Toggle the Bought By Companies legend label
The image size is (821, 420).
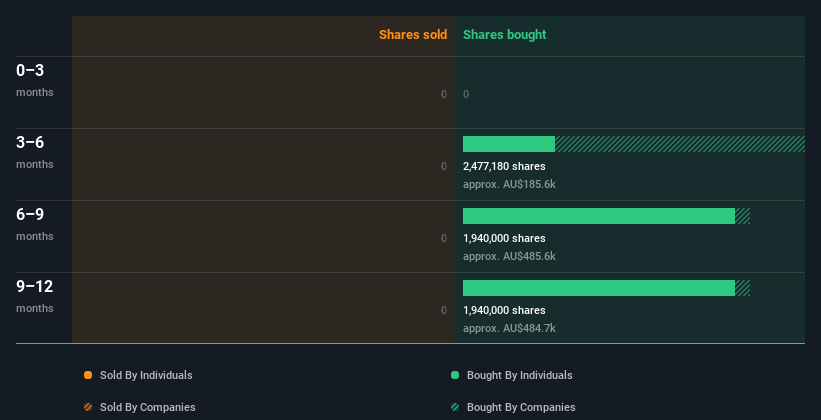tap(521, 407)
